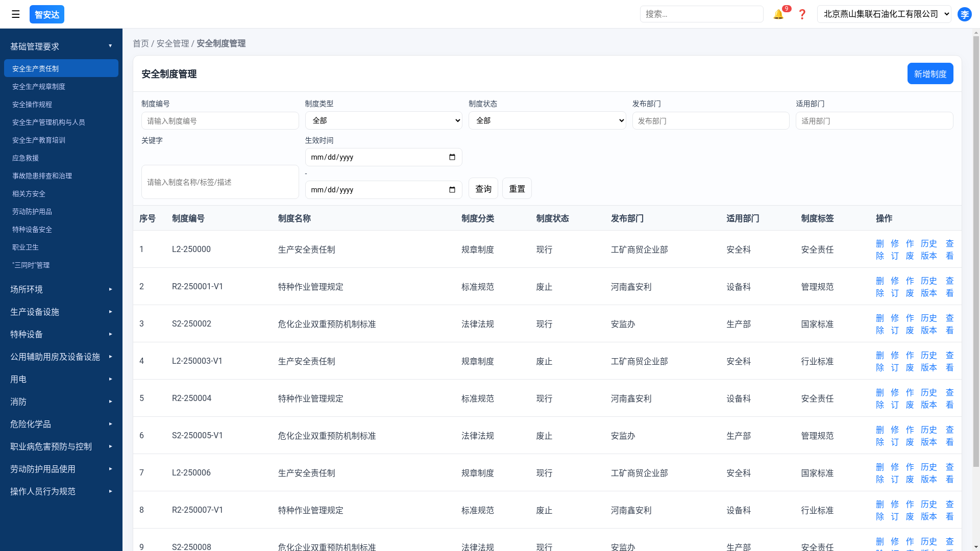This screenshot has height=551, width=980.
Task: Open 特种设备安全 menu item
Action: (61, 229)
